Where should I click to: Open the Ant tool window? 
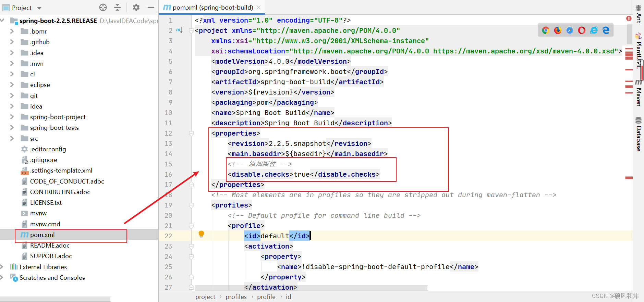pyautogui.click(x=639, y=13)
